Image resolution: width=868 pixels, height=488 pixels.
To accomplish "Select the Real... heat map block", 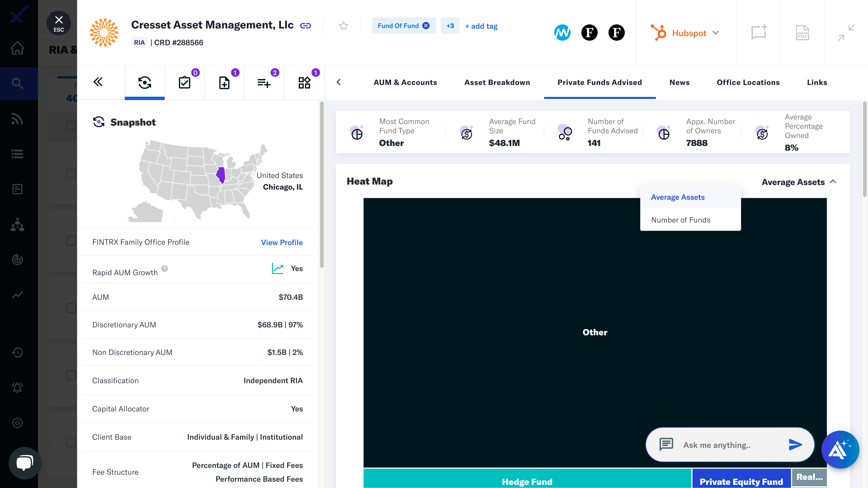I will point(809,478).
